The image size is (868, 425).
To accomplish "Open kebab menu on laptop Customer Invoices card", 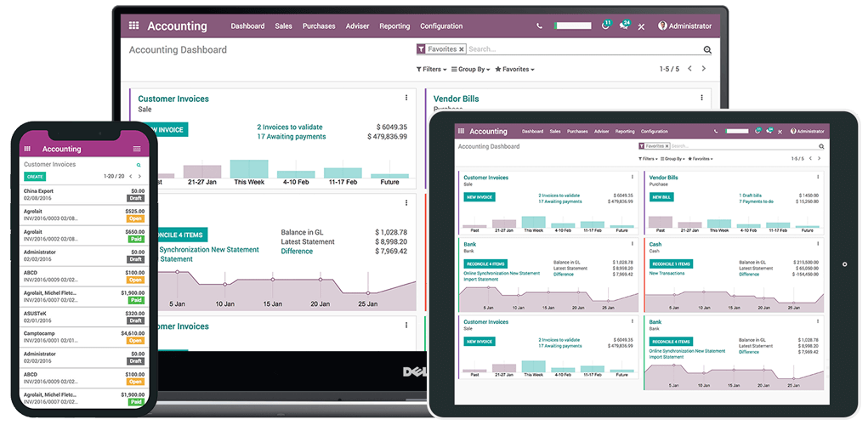I will tap(406, 99).
